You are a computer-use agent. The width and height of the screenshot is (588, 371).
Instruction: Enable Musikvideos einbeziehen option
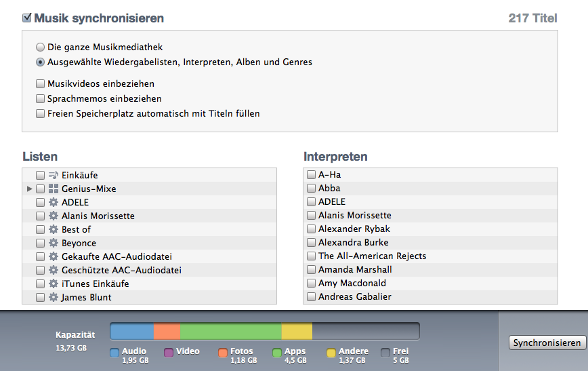41,84
